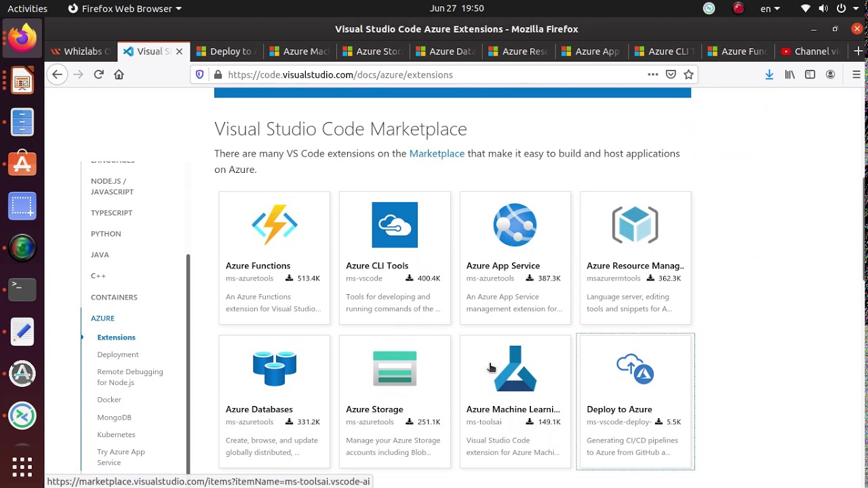Switch to the Channel videos YouTube tab
868x488 pixels.
point(811,52)
